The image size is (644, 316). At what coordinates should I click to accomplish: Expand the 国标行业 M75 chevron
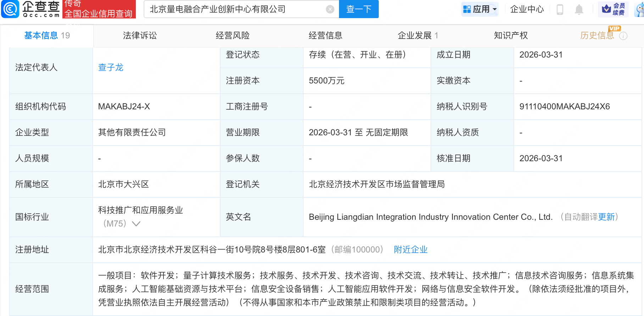(x=136, y=224)
